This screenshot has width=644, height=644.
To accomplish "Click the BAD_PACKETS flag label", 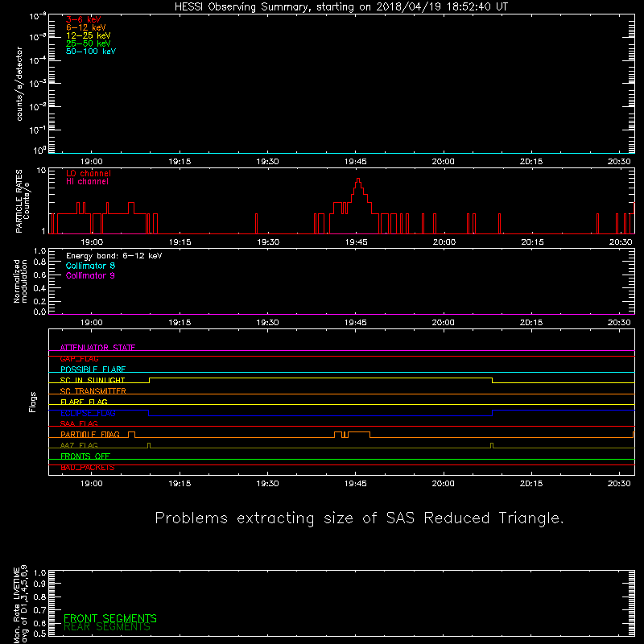I will point(88,468).
